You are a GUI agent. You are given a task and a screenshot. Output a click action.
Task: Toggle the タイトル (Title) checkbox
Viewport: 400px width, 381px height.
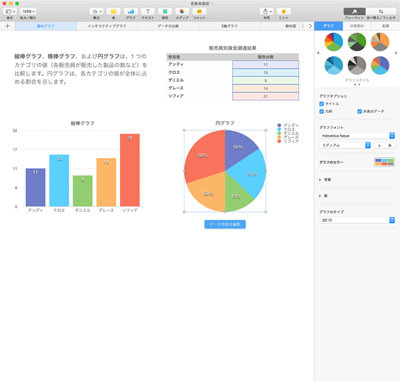coord(322,104)
